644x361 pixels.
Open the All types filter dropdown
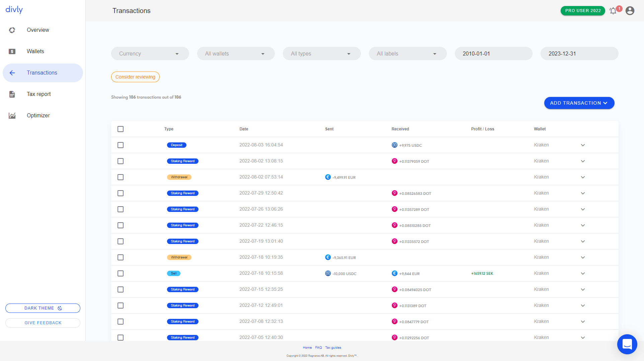pyautogui.click(x=322, y=53)
